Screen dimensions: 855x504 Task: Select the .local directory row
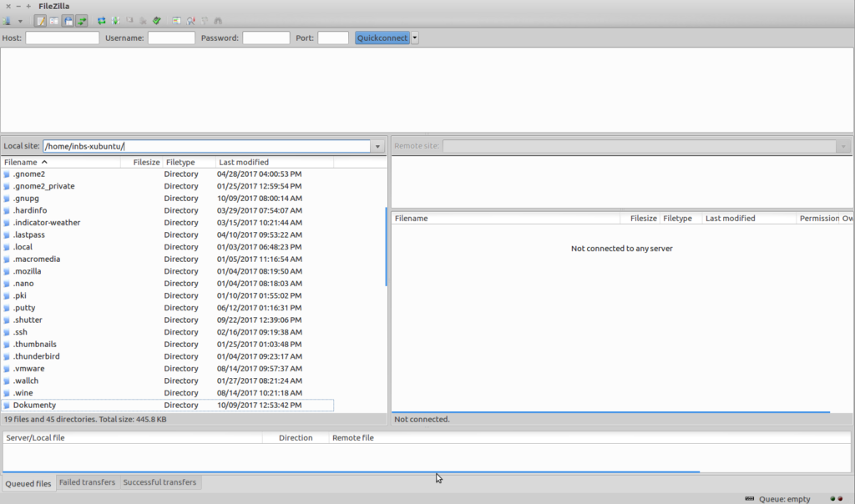[167, 247]
